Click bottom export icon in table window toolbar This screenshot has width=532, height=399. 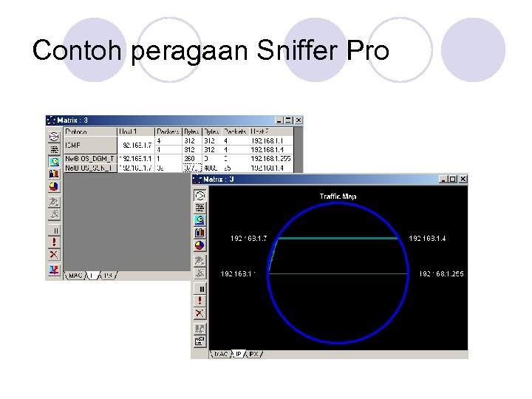tap(54, 270)
